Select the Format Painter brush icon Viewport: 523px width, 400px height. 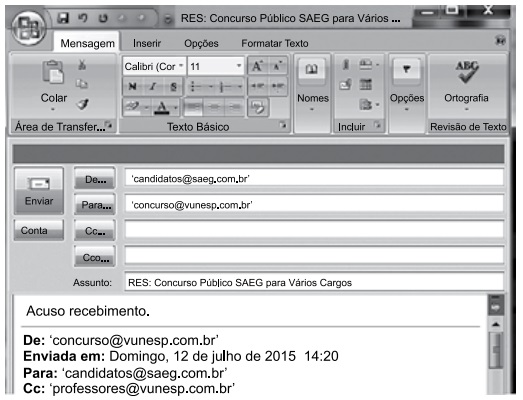point(82,104)
